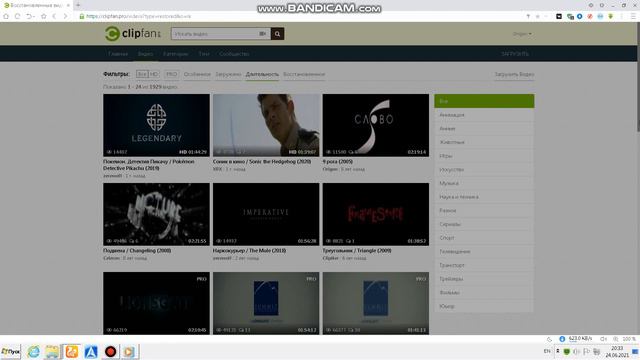The image size is (640, 360).
Task: Click the magnifier search button
Action: [277, 34]
